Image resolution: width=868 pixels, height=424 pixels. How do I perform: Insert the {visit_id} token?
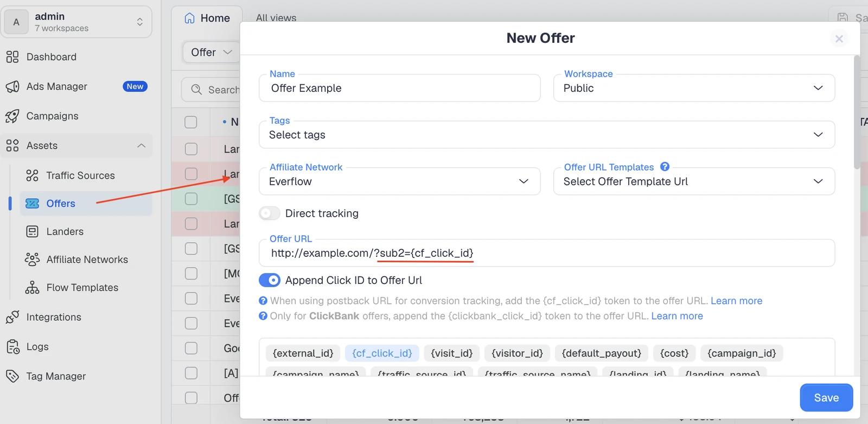click(x=451, y=353)
